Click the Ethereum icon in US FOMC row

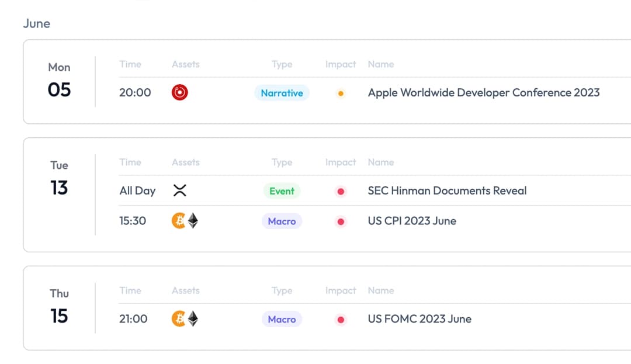[x=193, y=318]
